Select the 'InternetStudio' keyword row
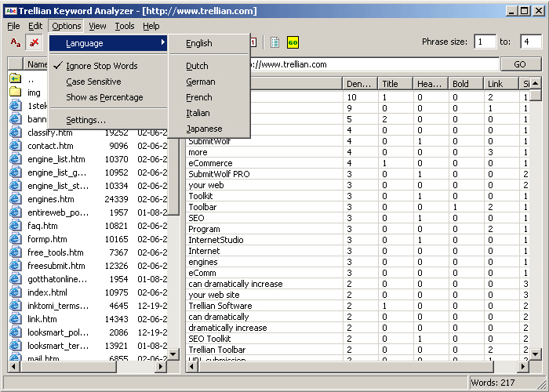Screen dimensions: 549x392 pos(358,240)
